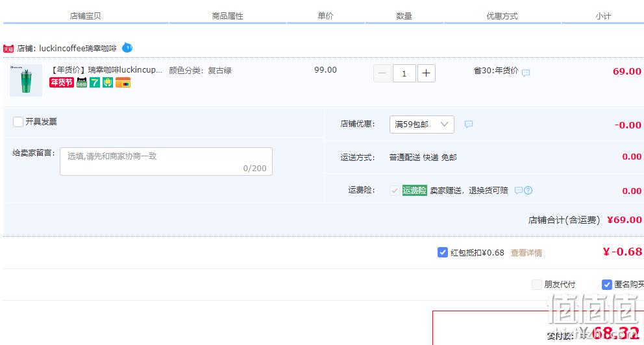Screen dimensions: 644x345
Task: Click the Tmall logo beside the store name
Action: 8,49
